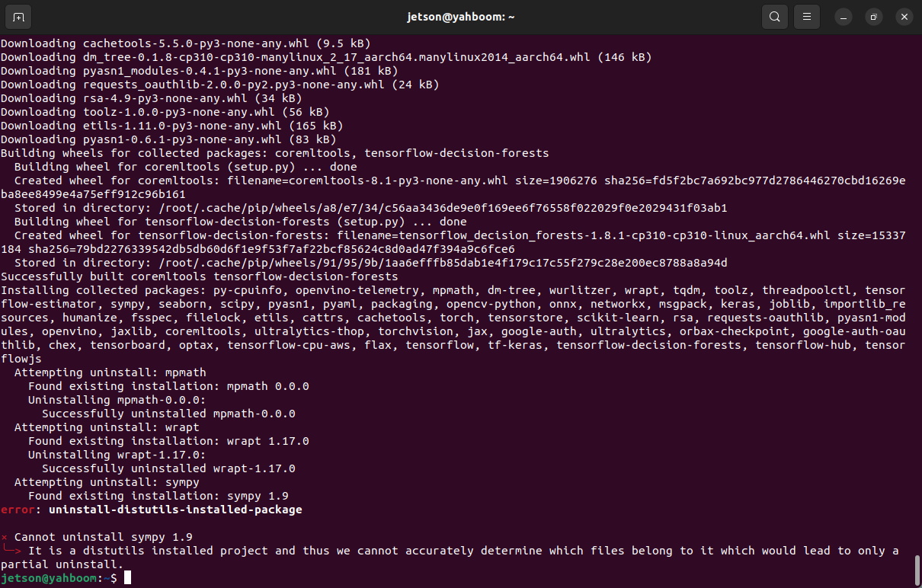
Task: Click the jetson@yahboom window title
Action: click(x=460, y=17)
